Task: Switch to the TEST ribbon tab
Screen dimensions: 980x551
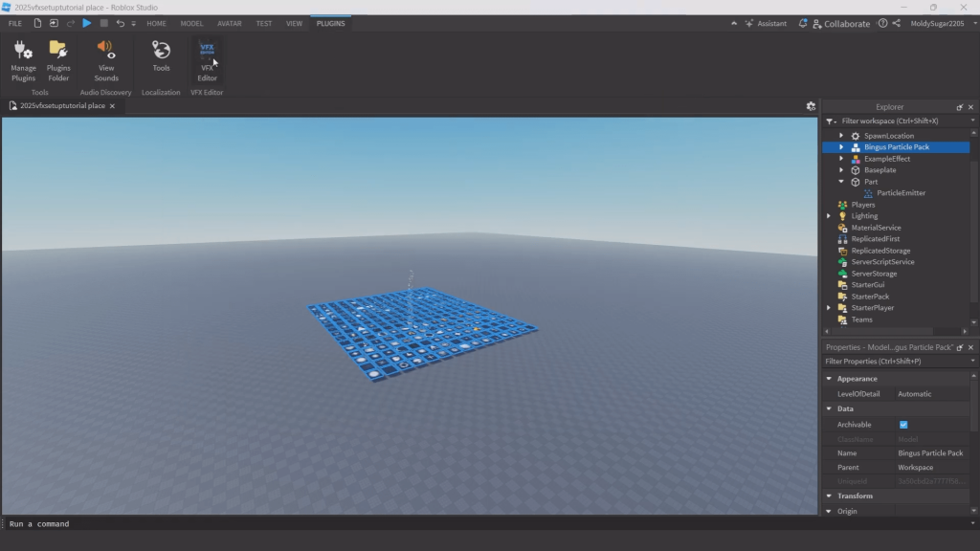Action: (264, 23)
